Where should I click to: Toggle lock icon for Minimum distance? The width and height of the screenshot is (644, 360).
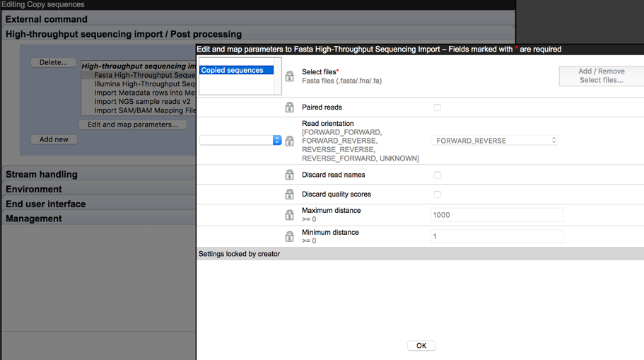(x=290, y=236)
